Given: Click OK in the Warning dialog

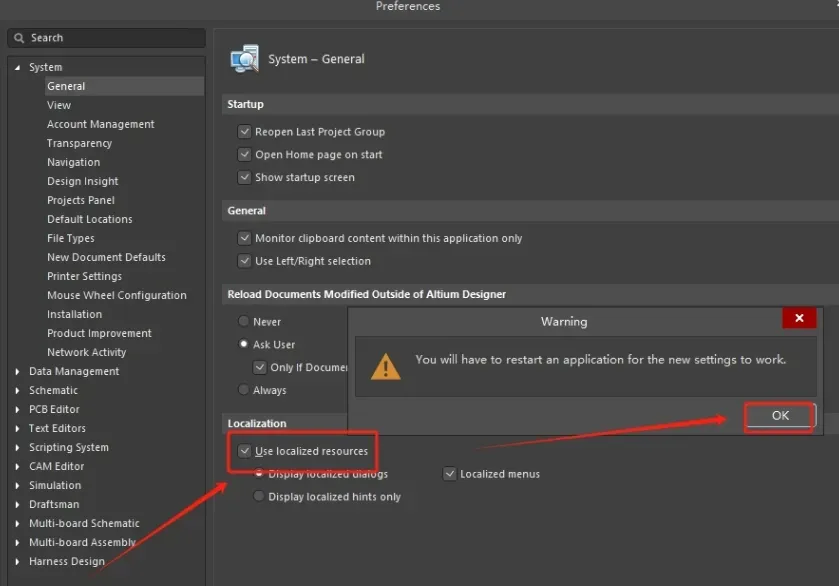Looking at the screenshot, I should click(780, 416).
